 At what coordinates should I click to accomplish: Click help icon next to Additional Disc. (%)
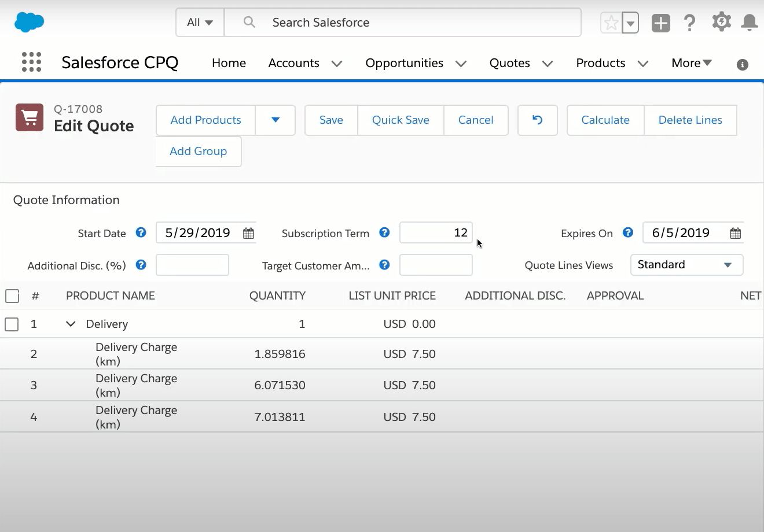[x=141, y=265]
